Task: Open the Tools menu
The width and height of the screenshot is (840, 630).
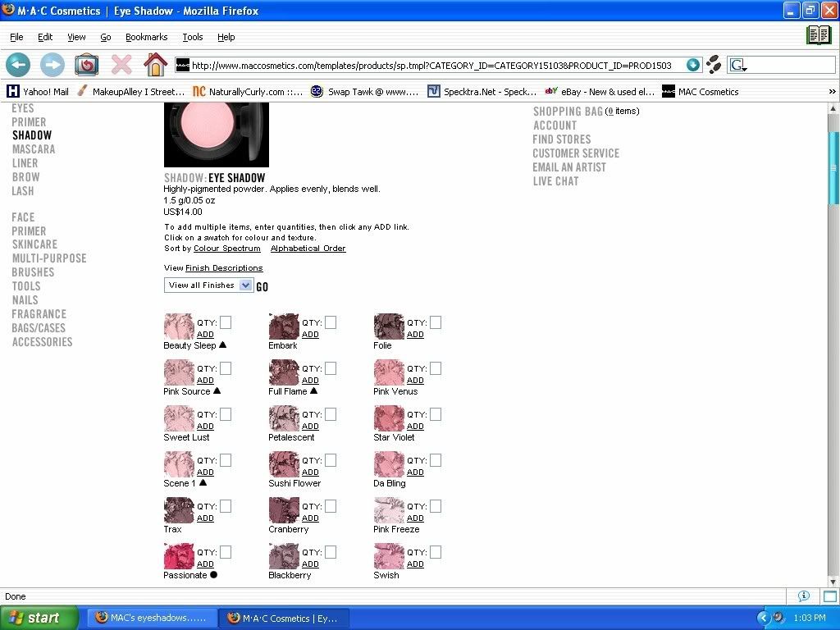Action: pyautogui.click(x=192, y=37)
